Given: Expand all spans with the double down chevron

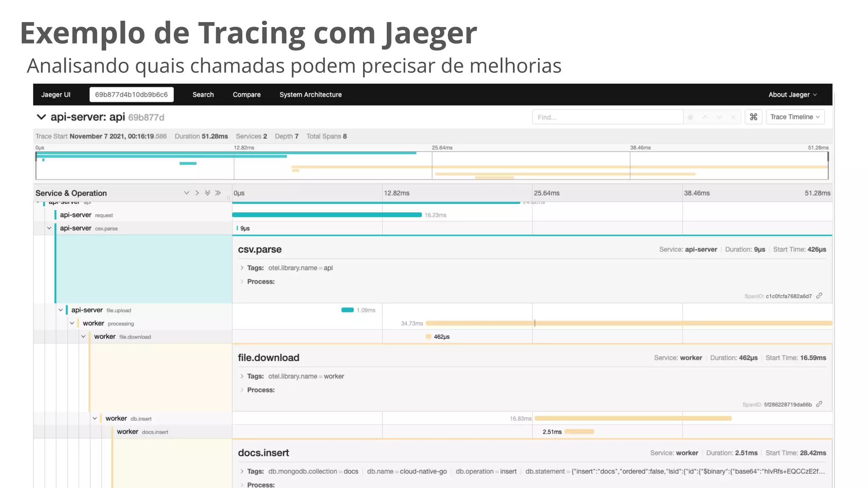Looking at the screenshot, I should 207,193.
